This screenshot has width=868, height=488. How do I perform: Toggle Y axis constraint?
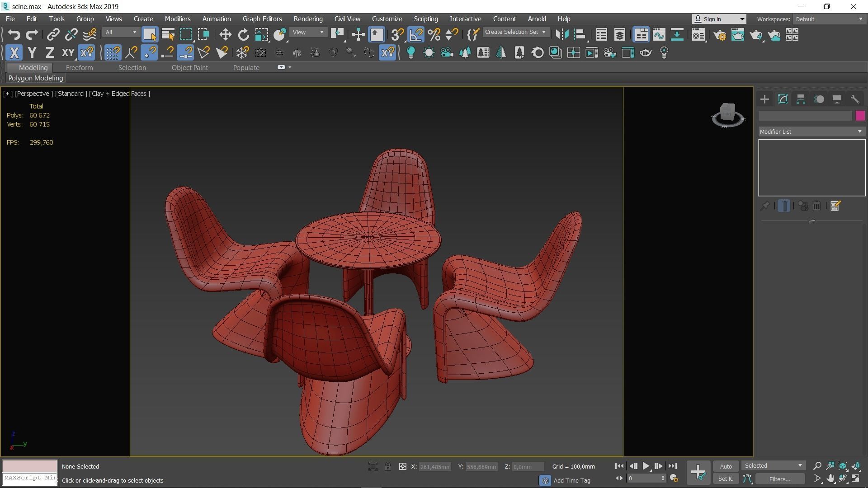[x=32, y=53]
